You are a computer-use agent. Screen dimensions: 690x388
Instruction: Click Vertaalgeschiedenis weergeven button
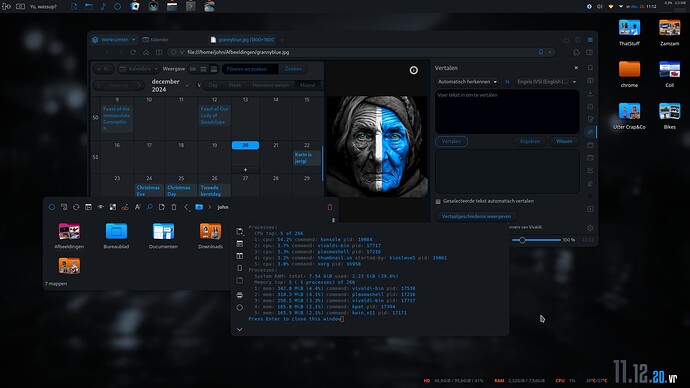coord(477,216)
